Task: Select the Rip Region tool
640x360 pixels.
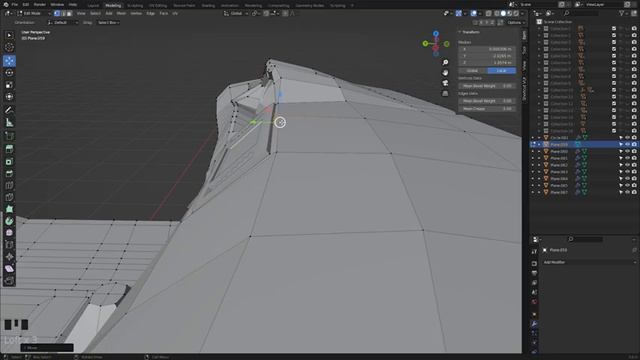Action: 9,280
